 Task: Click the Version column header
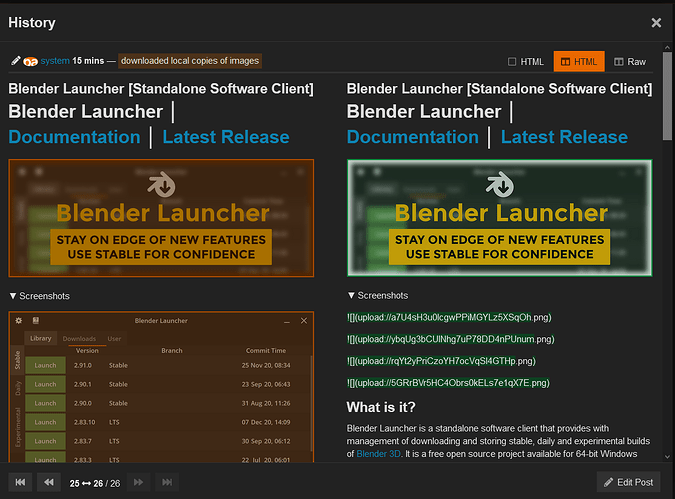(x=87, y=350)
